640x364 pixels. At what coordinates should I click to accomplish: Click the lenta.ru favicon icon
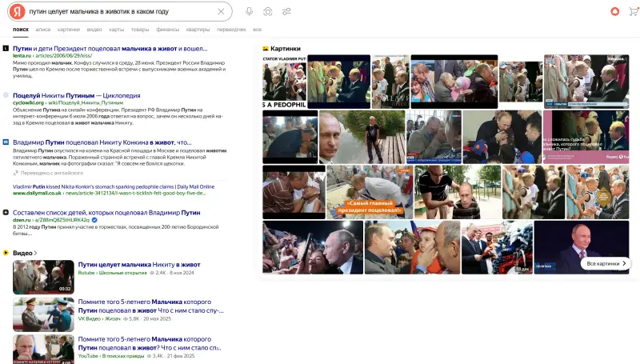point(6,49)
